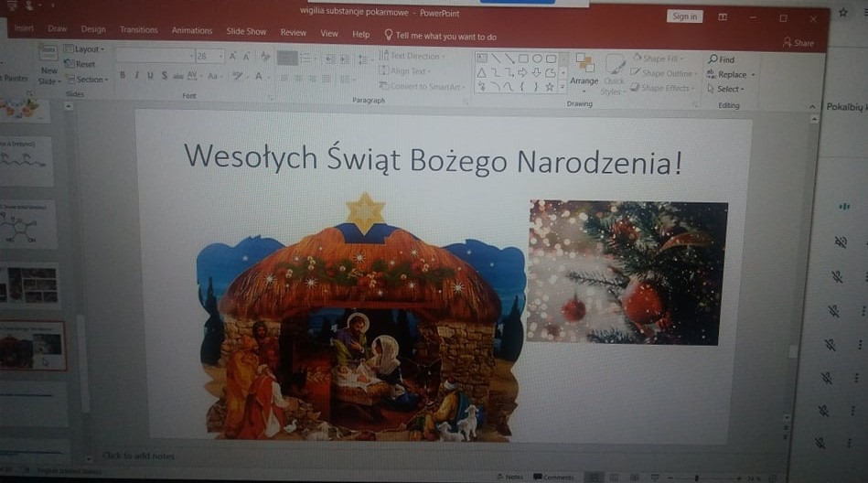Click the Find magnifier icon
Image resolution: width=868 pixels, height=483 pixels.
click(x=713, y=59)
